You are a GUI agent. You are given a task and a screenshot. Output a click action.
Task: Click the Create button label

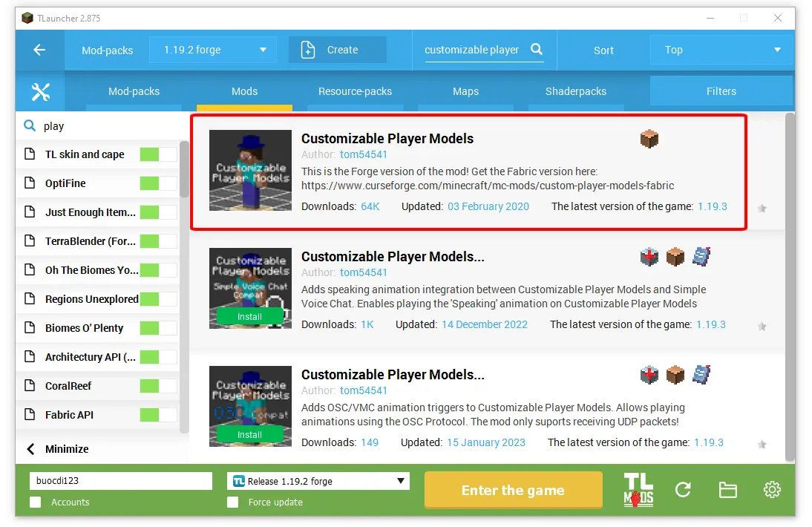point(342,50)
